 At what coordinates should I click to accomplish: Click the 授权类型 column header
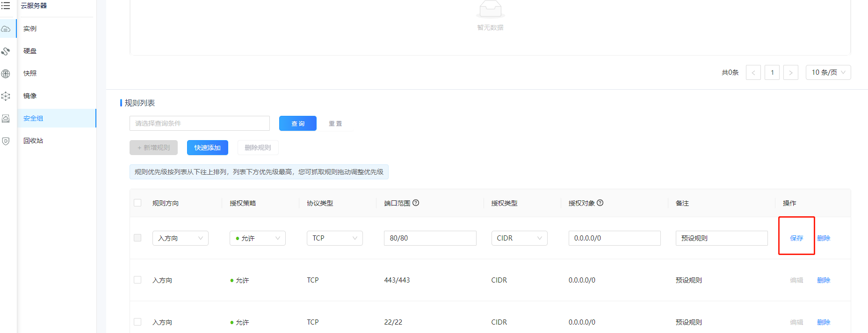click(x=504, y=203)
